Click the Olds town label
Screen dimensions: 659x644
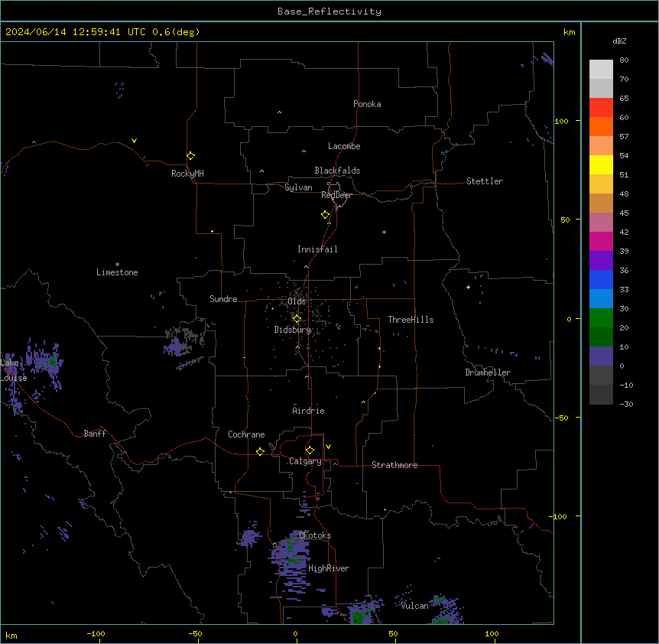(x=297, y=301)
